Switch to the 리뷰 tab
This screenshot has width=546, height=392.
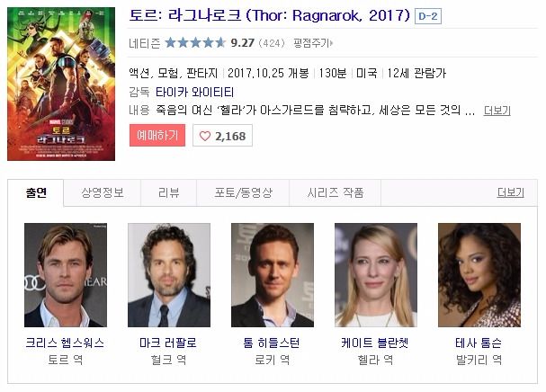(x=169, y=192)
